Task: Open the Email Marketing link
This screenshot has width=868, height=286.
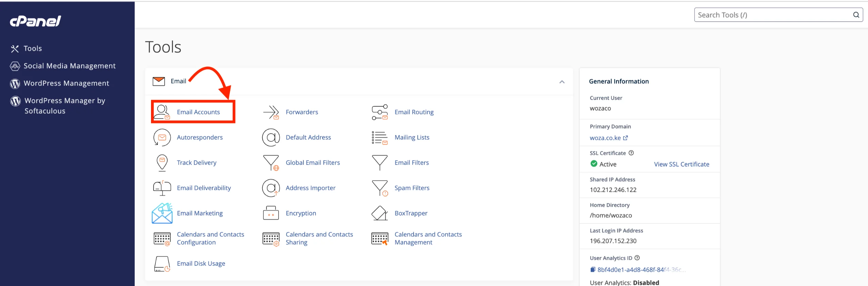Action: pos(200,213)
